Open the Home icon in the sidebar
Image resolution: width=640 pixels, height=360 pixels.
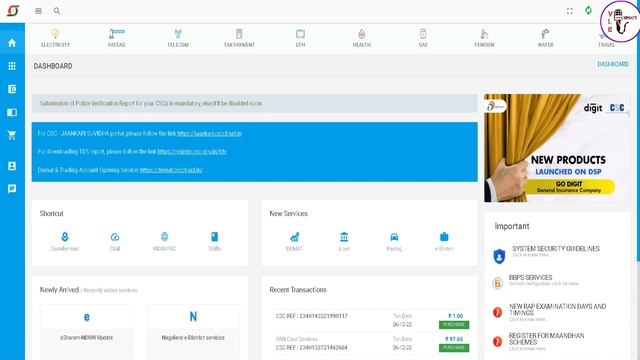(x=12, y=43)
